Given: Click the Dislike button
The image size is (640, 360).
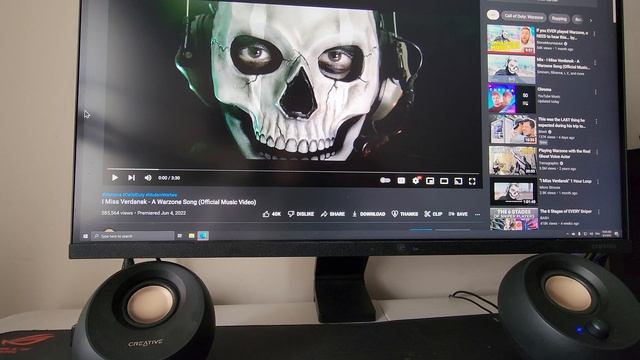Looking at the screenshot, I should click(301, 214).
